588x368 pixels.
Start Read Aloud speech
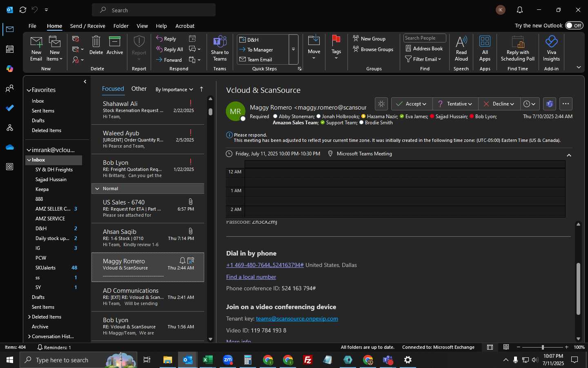pos(461,48)
